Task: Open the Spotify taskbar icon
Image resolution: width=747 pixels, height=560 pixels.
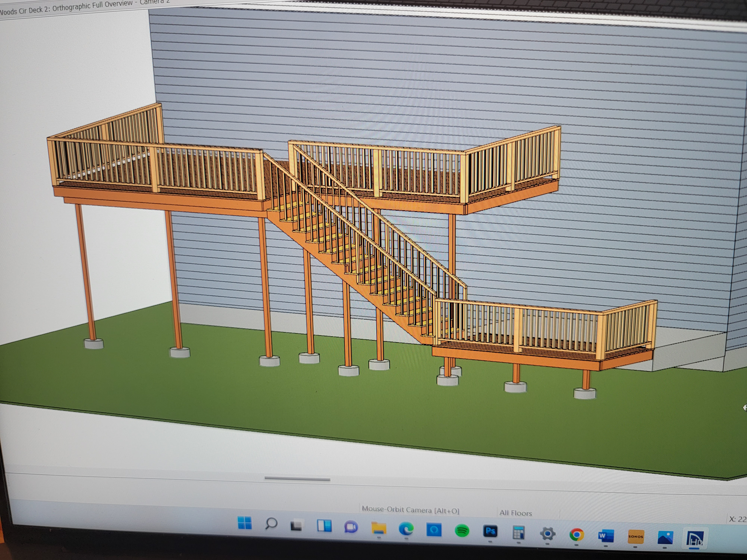Action: click(462, 531)
